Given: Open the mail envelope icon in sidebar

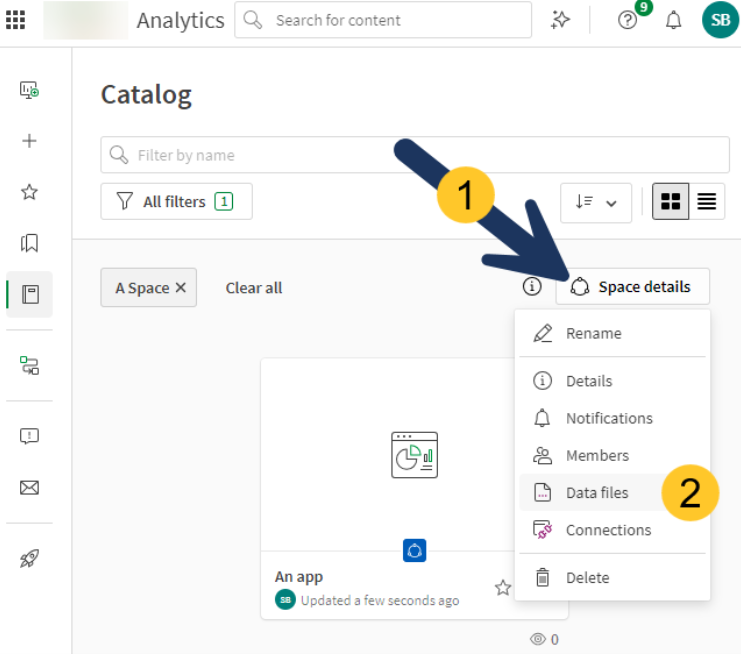Looking at the screenshot, I should [x=29, y=488].
